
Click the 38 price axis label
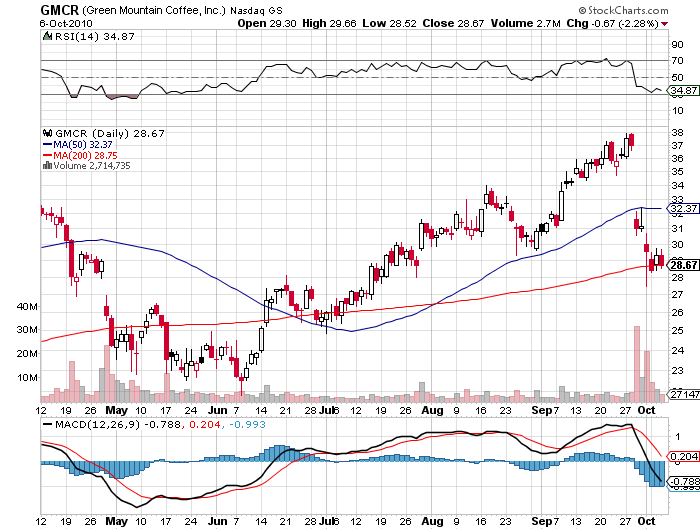(x=677, y=133)
